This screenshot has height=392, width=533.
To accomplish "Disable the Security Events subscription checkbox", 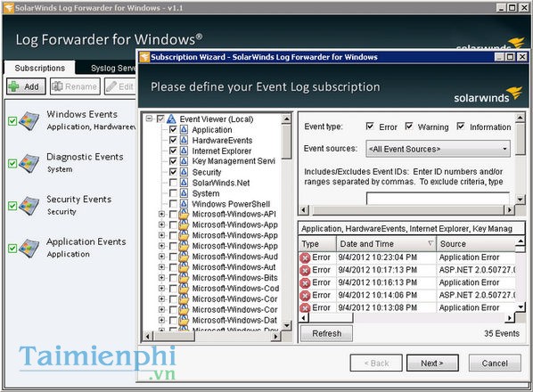I will click(12, 206).
